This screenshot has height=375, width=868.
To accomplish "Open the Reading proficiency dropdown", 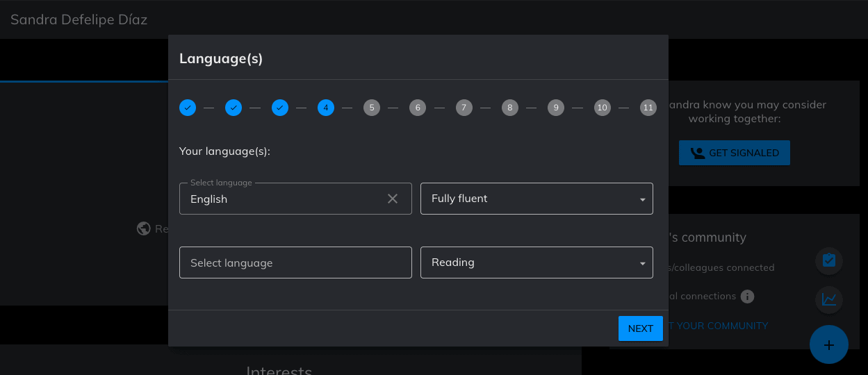I will 537,262.
